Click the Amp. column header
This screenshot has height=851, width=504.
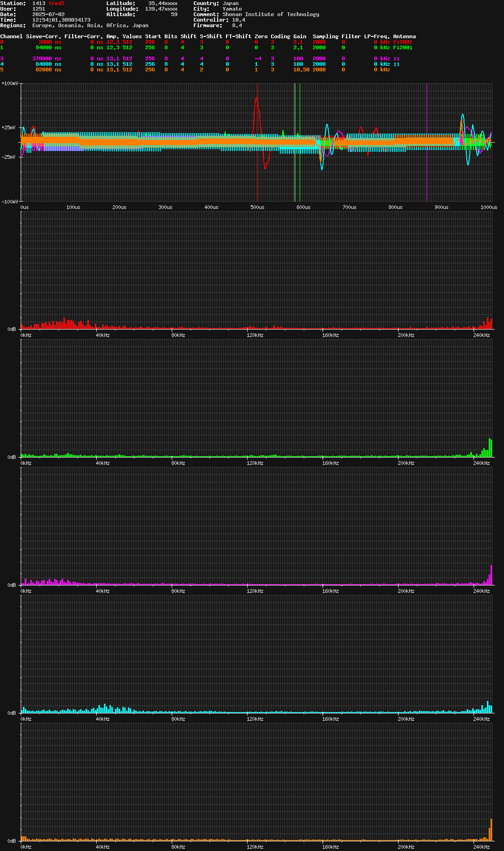tap(113, 36)
